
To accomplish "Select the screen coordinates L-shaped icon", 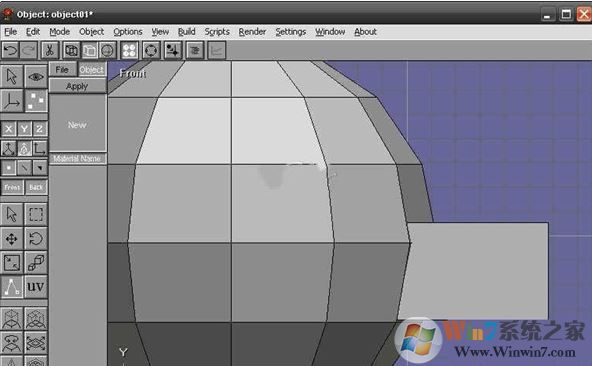I will click(40, 148).
